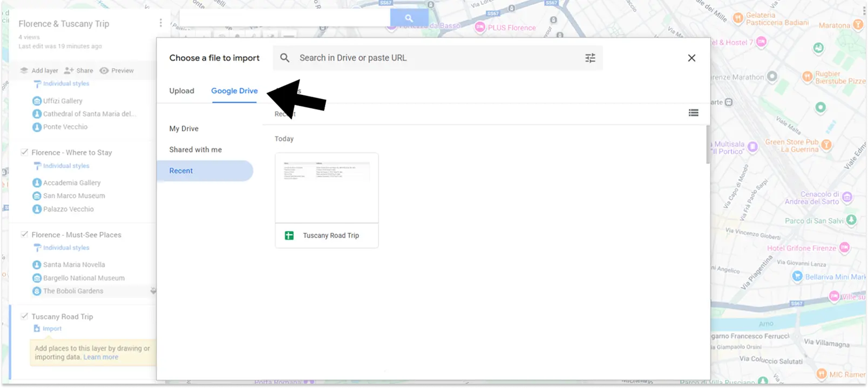The height and width of the screenshot is (388, 868).
Task: Click the Add layer button
Action: point(39,71)
